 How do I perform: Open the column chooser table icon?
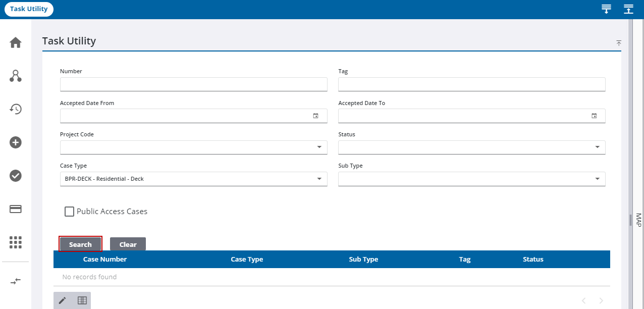point(82,300)
